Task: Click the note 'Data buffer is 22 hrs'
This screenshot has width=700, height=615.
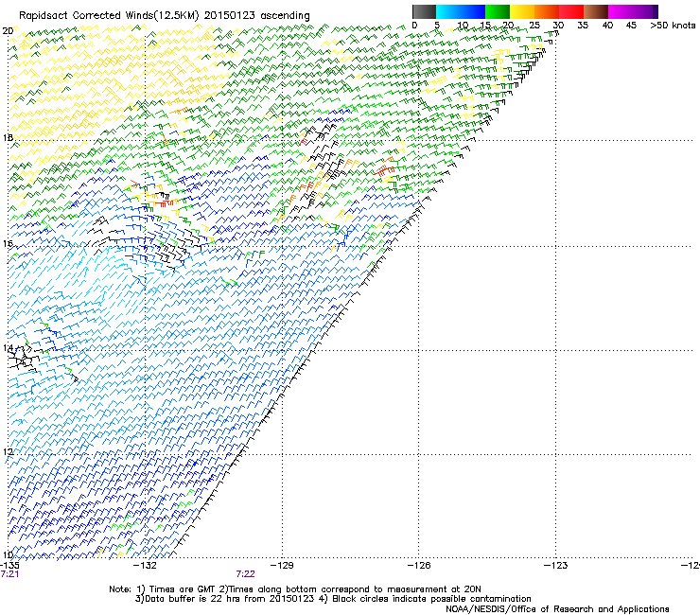Action: (190, 599)
